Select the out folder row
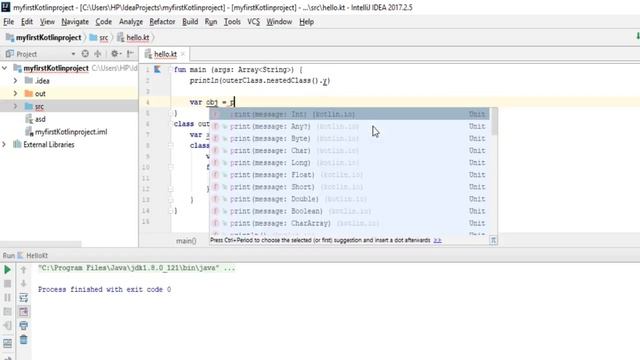 click(69, 93)
